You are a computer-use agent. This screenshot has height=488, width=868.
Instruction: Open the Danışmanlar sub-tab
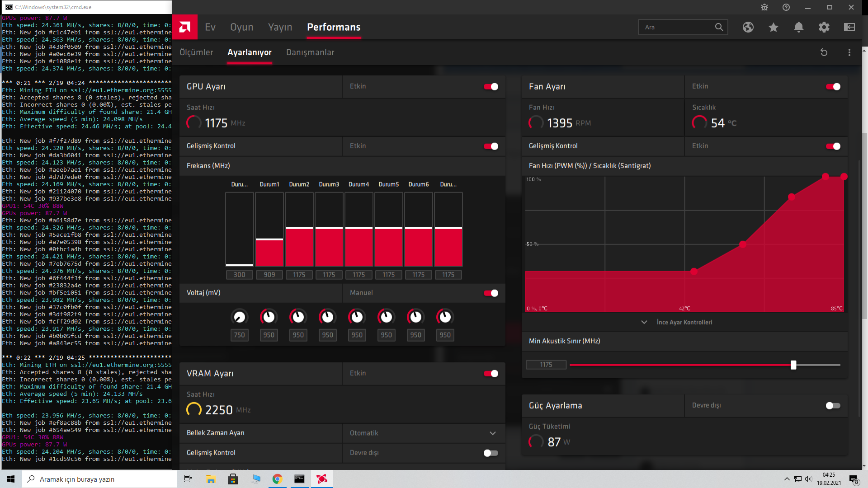310,52
